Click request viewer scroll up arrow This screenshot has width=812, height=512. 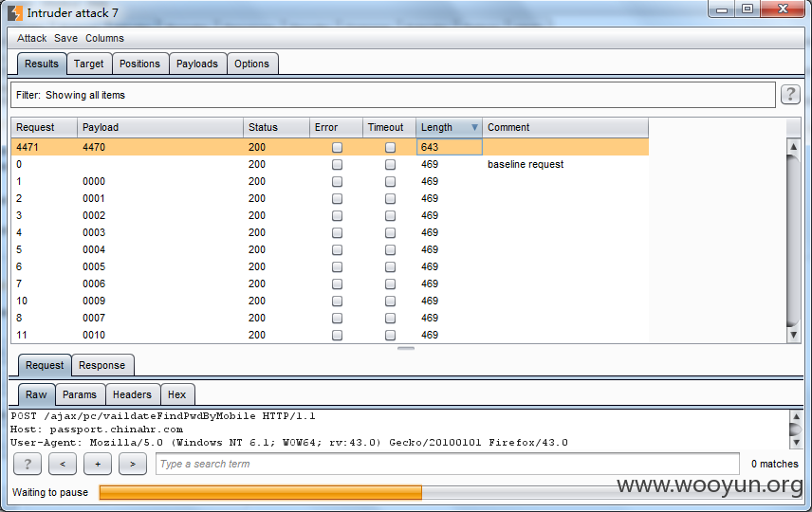pyautogui.click(x=796, y=416)
